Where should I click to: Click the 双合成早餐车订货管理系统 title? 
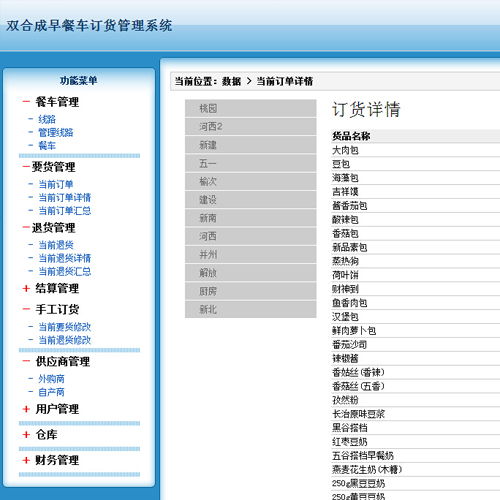point(89,26)
